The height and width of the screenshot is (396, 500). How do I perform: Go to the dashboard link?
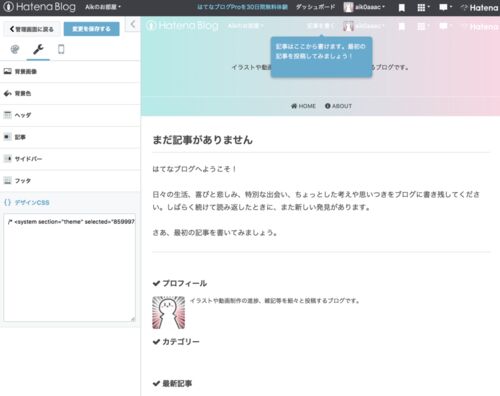coord(315,7)
